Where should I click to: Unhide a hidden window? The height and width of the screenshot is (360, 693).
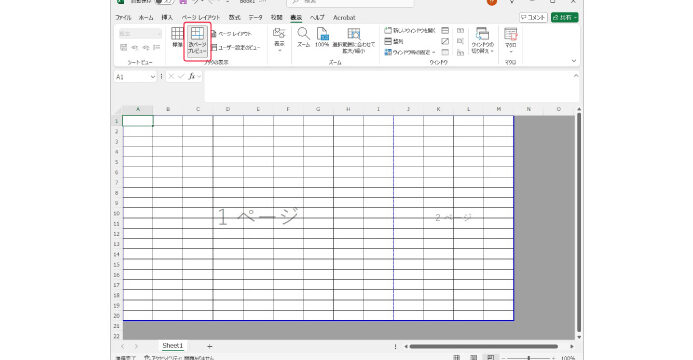pyautogui.click(x=445, y=53)
